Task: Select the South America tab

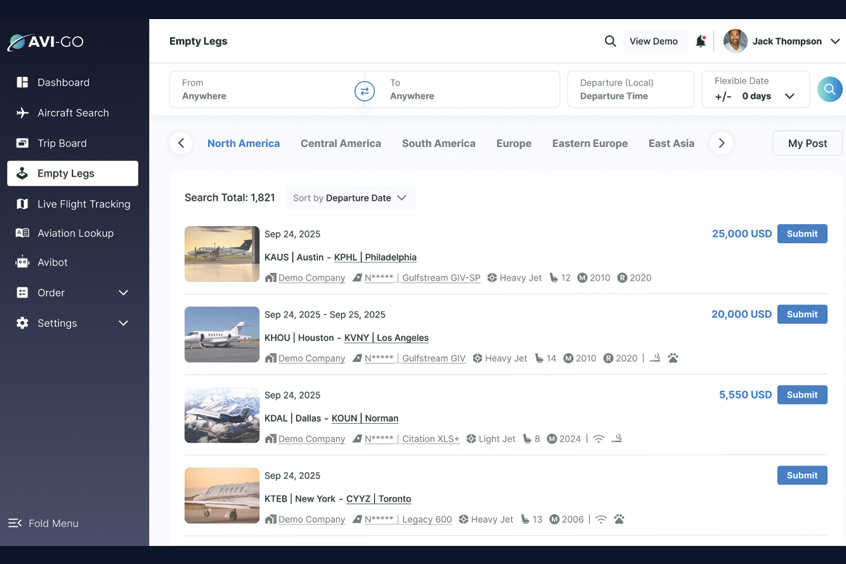Action: tap(438, 144)
